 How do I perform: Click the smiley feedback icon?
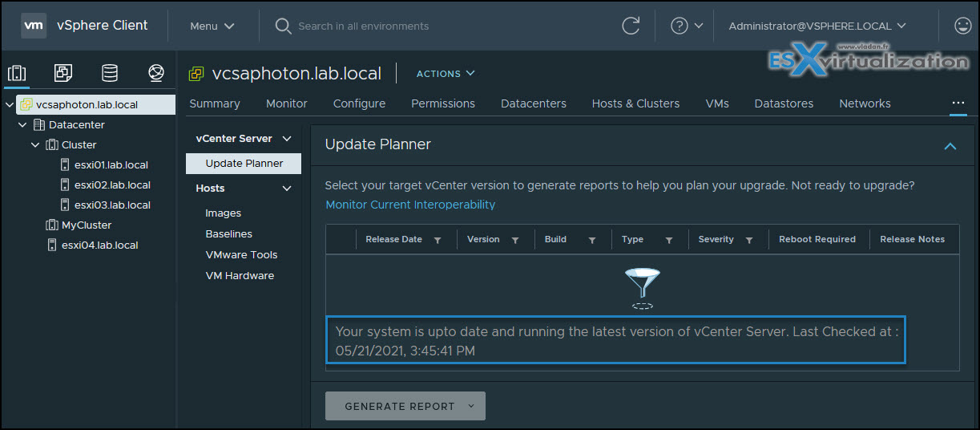click(x=962, y=26)
